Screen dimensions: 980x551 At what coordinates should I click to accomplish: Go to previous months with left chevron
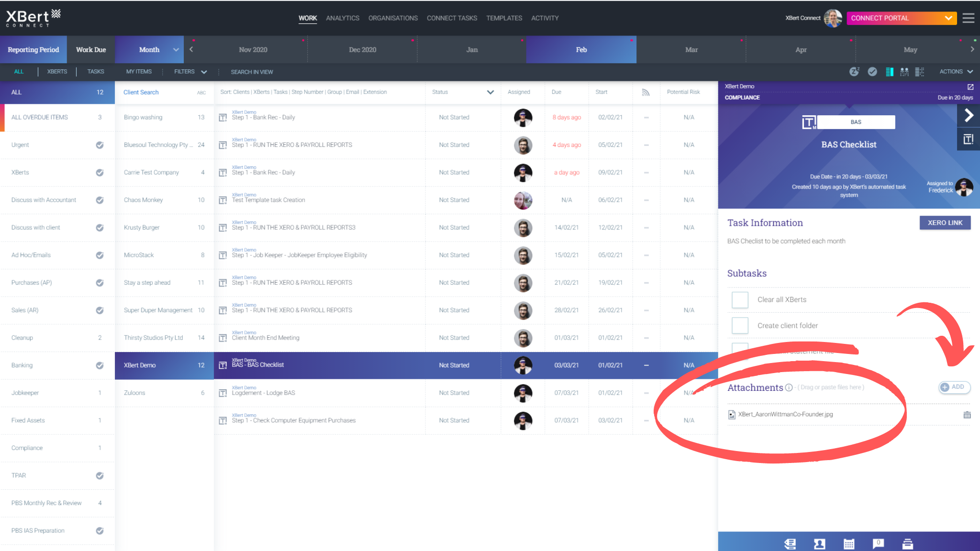[x=191, y=49]
